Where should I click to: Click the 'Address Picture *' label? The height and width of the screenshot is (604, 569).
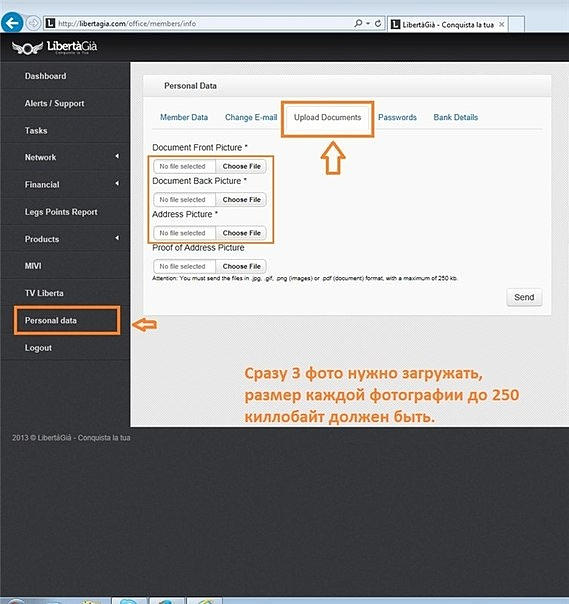click(x=185, y=214)
